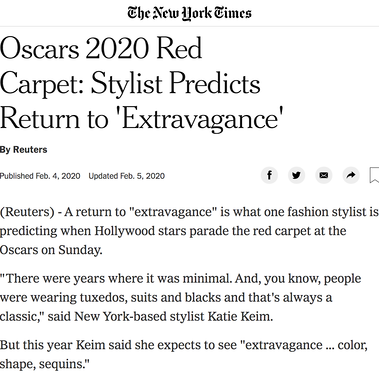Select the 'Oscars 2020 Red' headline line
The width and height of the screenshot is (379, 379).
tap(101, 48)
